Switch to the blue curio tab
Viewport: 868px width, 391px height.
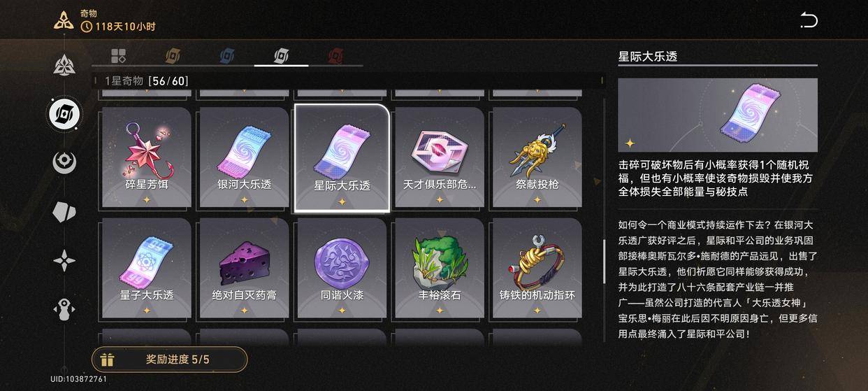tap(227, 56)
